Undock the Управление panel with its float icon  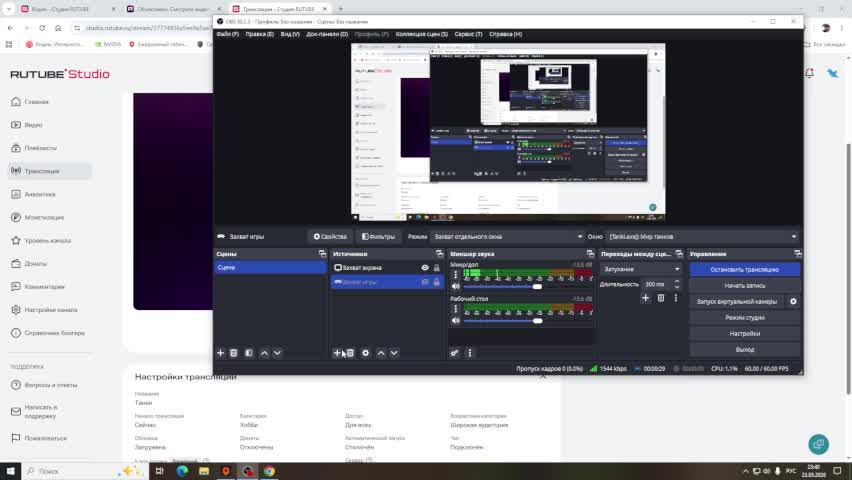point(797,254)
